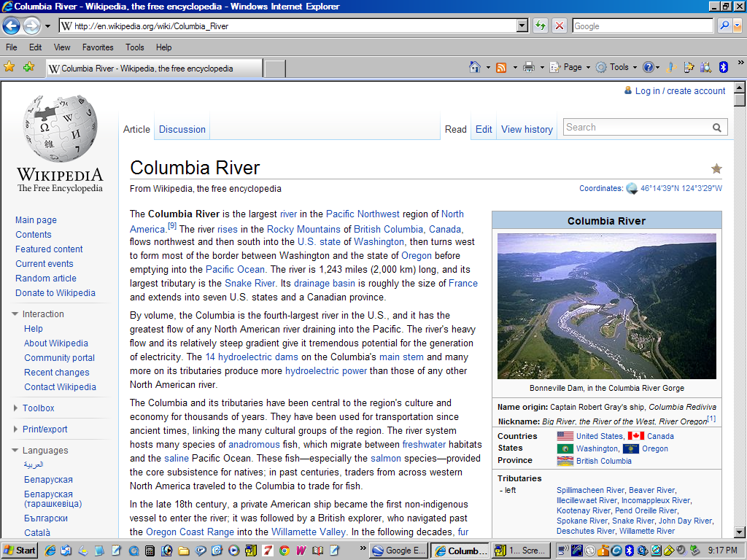Open the Edit menu
The height and width of the screenshot is (560, 747).
[x=35, y=47]
